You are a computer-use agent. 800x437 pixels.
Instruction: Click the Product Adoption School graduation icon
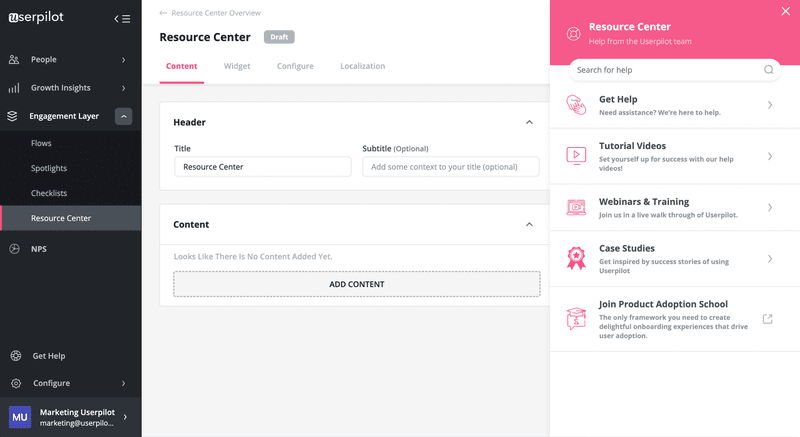(x=576, y=319)
